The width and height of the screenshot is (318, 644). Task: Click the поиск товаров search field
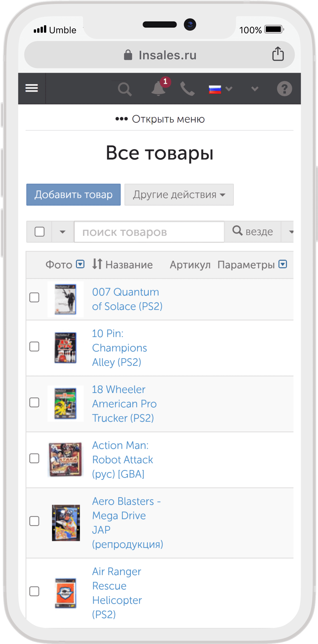pos(149,232)
